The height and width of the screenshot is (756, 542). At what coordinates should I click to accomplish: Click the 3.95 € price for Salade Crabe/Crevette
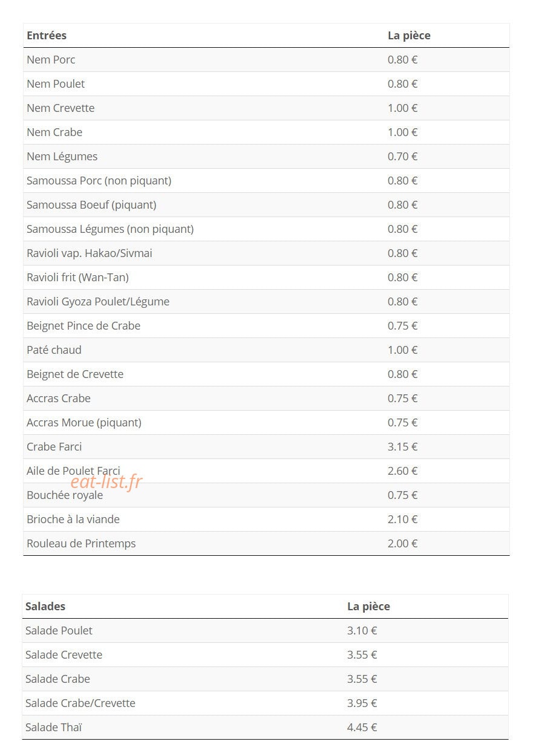click(x=362, y=703)
